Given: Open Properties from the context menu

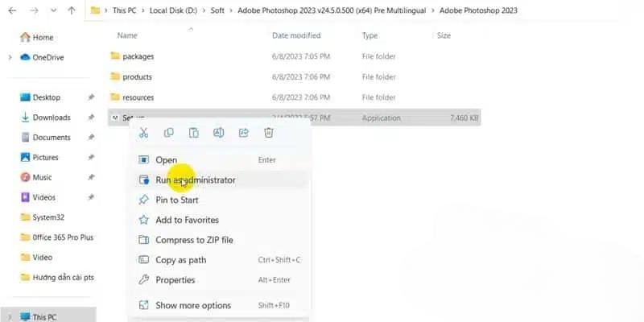Looking at the screenshot, I should pyautogui.click(x=175, y=279).
